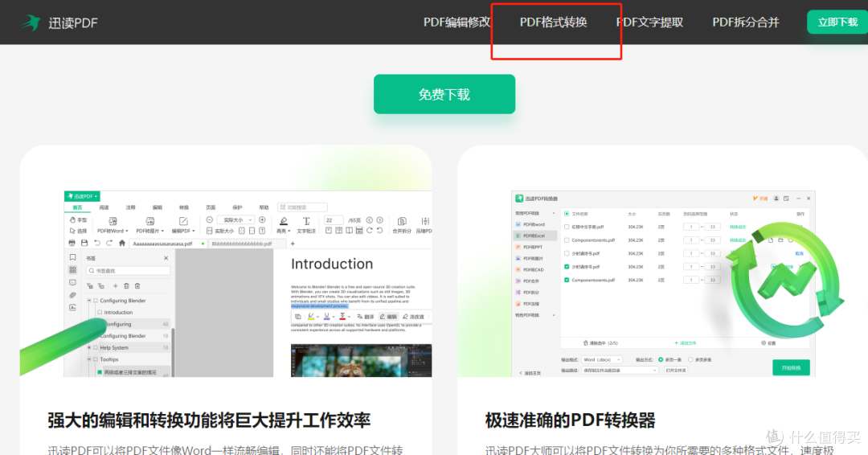Click the print icon in quick toolbar
This screenshot has height=455, width=868.
(x=72, y=243)
